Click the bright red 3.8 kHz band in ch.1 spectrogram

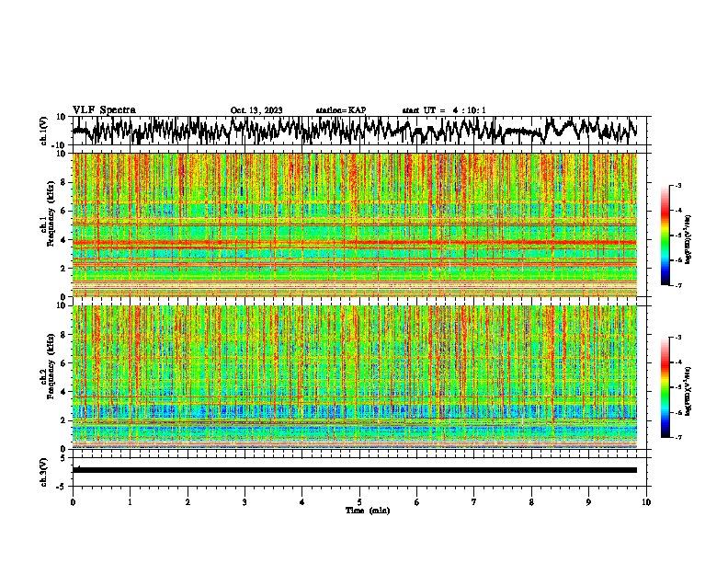click(355, 243)
